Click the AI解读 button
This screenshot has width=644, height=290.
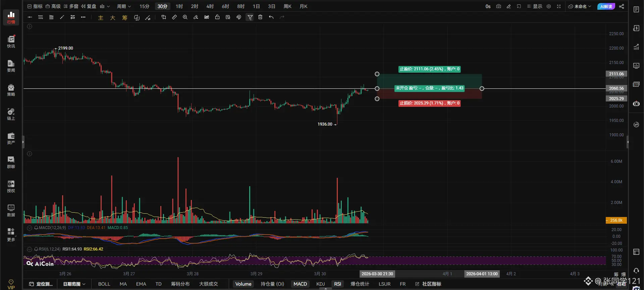tap(606, 6)
